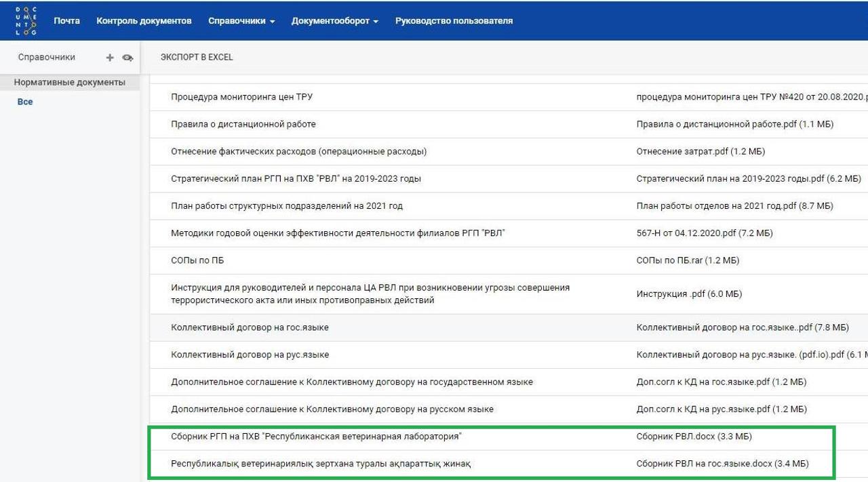Download Сборник РВЛ.docx file

click(694, 436)
